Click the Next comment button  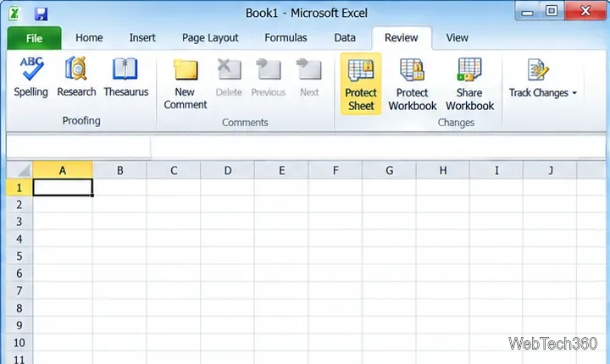click(x=309, y=77)
